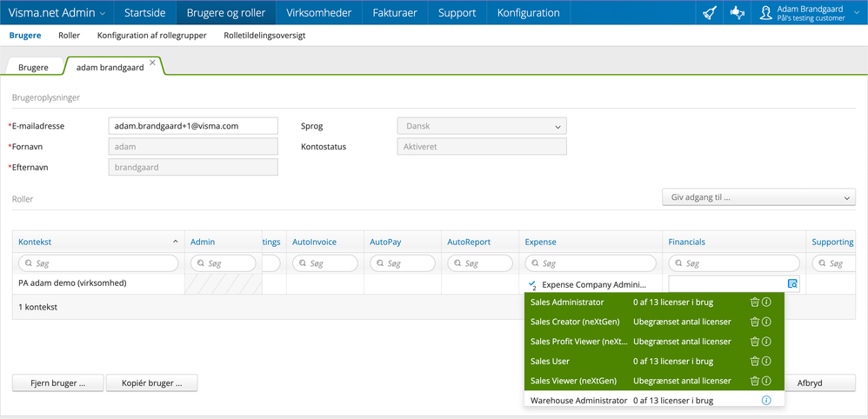Click the Expense search field

[590, 263]
